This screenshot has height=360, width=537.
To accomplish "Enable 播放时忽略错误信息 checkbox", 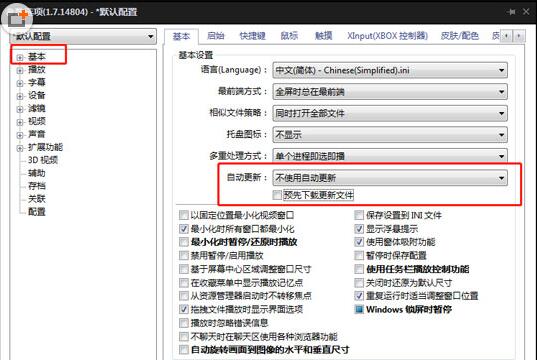I will click(184, 323).
